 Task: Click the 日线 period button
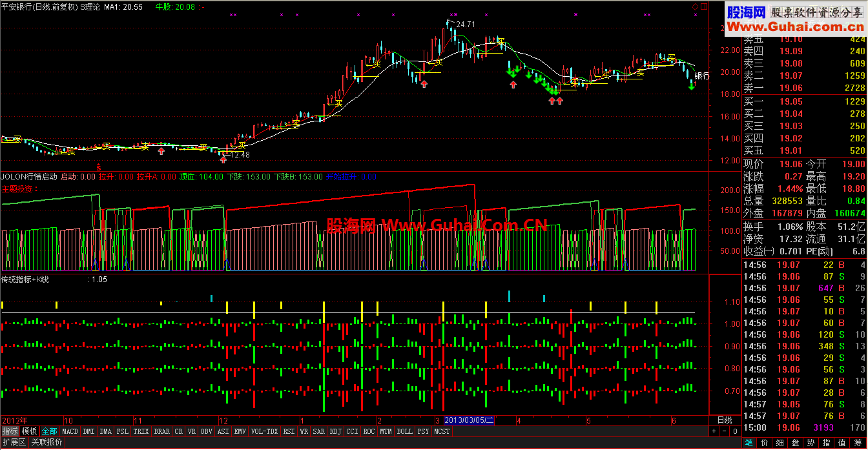[x=725, y=420]
